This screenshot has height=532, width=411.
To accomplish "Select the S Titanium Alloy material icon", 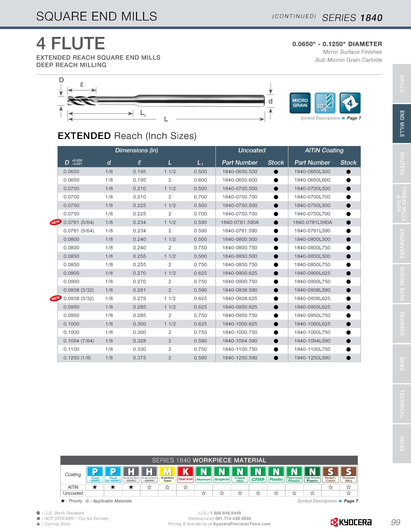I will pos(349,474).
